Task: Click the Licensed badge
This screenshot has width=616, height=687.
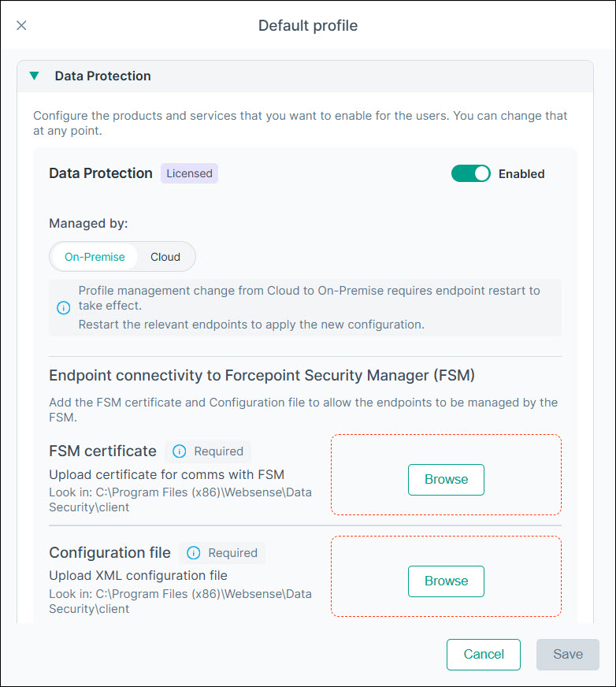Action: coord(189,173)
